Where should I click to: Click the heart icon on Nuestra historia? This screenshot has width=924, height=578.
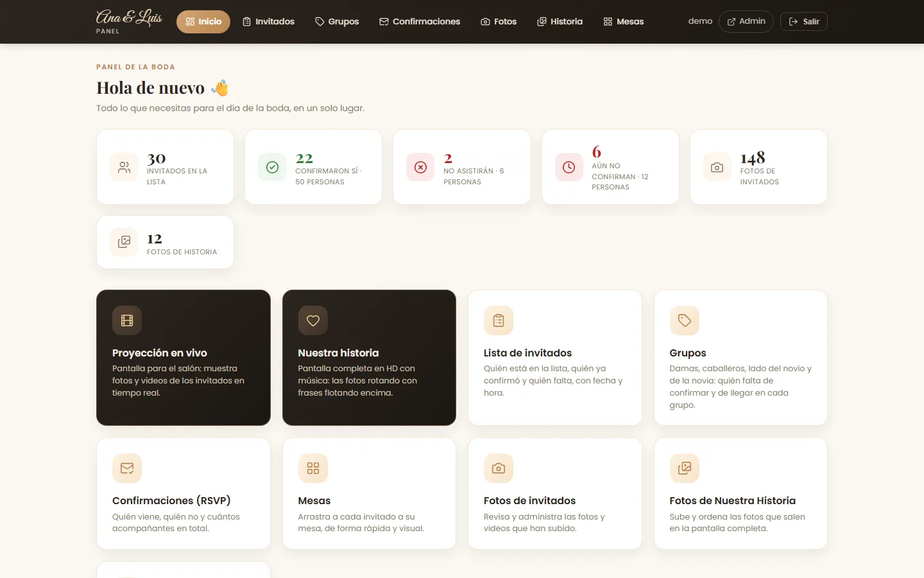(313, 320)
